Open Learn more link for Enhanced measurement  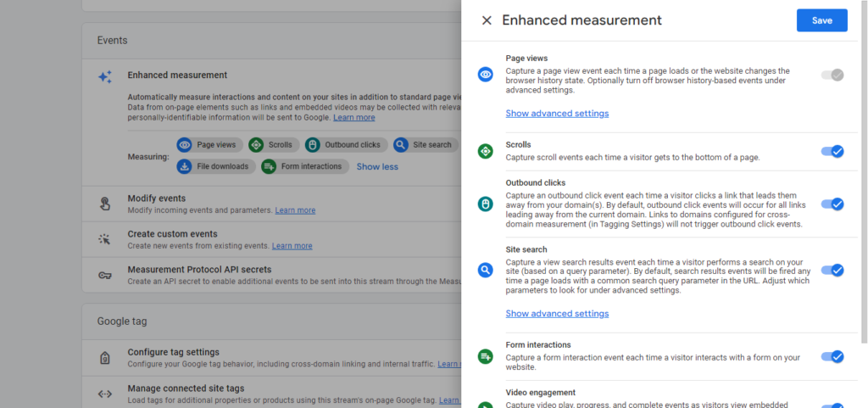click(x=353, y=118)
